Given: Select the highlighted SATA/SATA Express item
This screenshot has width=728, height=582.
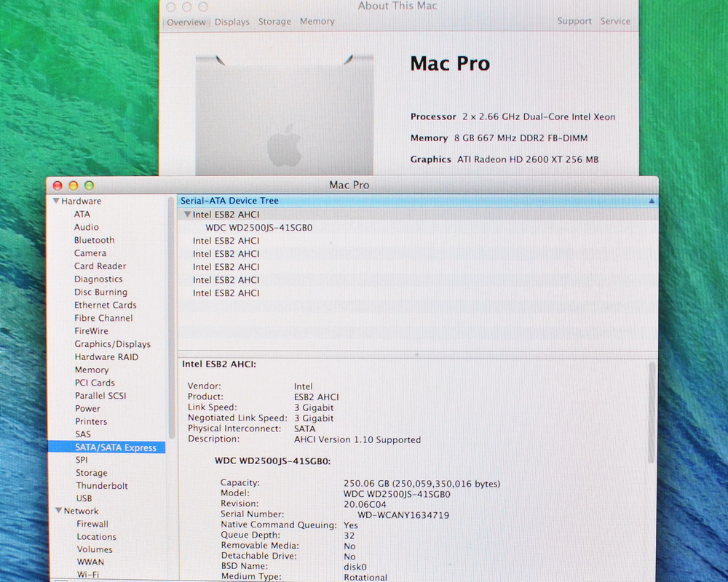Looking at the screenshot, I should [107, 447].
